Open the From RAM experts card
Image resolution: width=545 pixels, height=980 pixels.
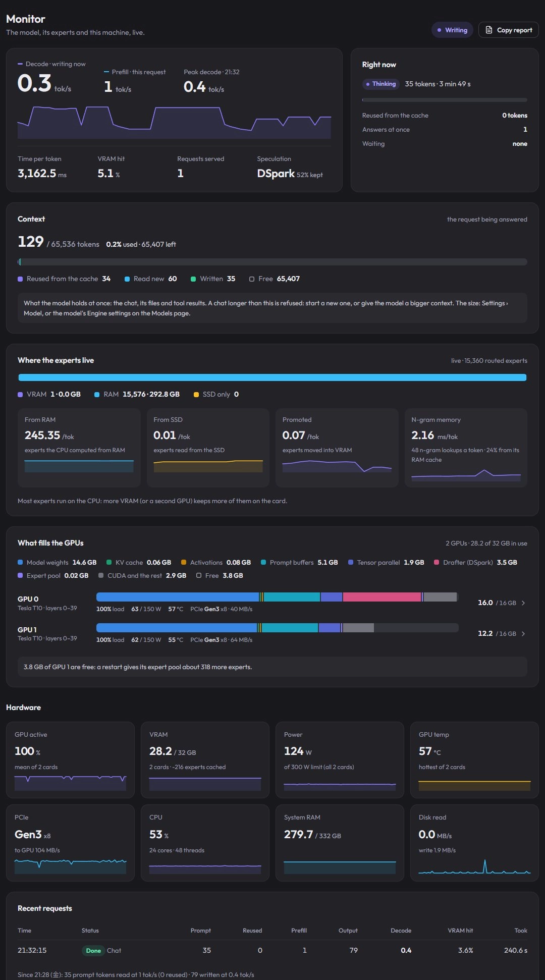[79, 448]
